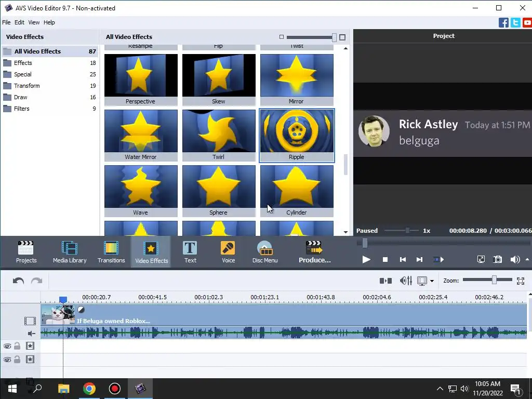Open the Transitions panel
The image size is (532, 399).
point(111,252)
